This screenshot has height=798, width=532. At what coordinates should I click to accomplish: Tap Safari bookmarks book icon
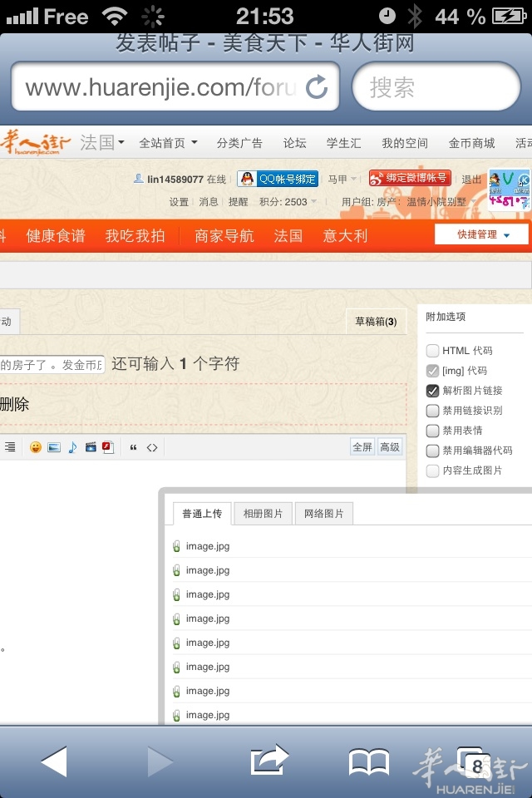tap(368, 761)
